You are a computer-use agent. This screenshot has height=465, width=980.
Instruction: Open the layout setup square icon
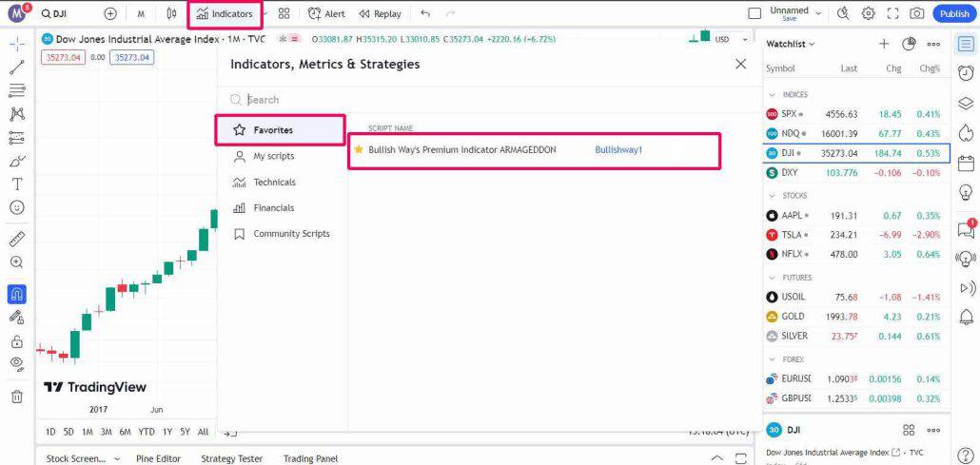755,13
